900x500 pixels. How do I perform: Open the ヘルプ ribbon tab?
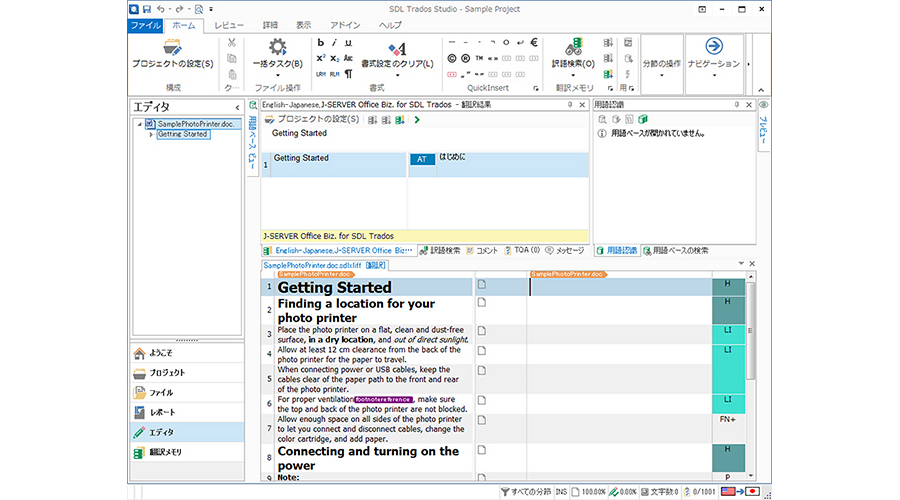(390, 25)
